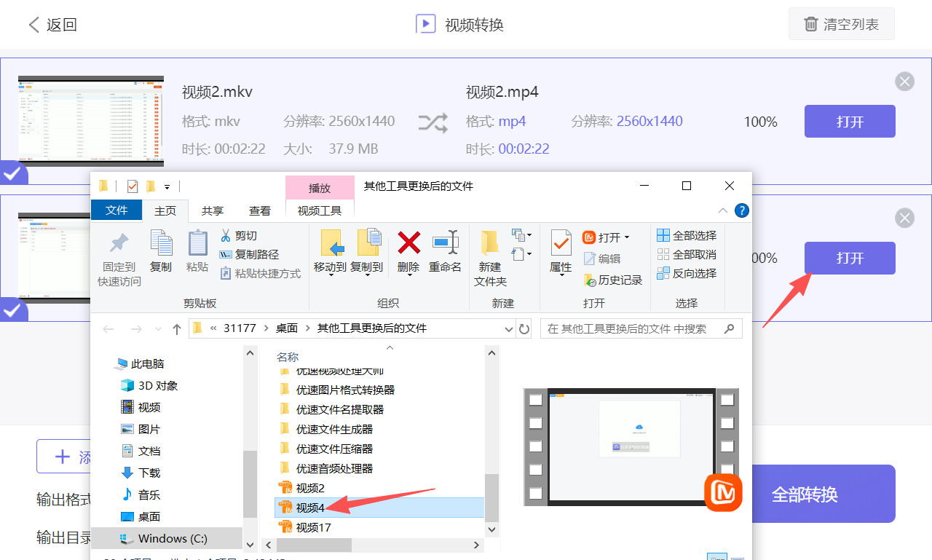932x560 pixels.
Task: Click the Explorer up-one-level arrow
Action: point(176,329)
